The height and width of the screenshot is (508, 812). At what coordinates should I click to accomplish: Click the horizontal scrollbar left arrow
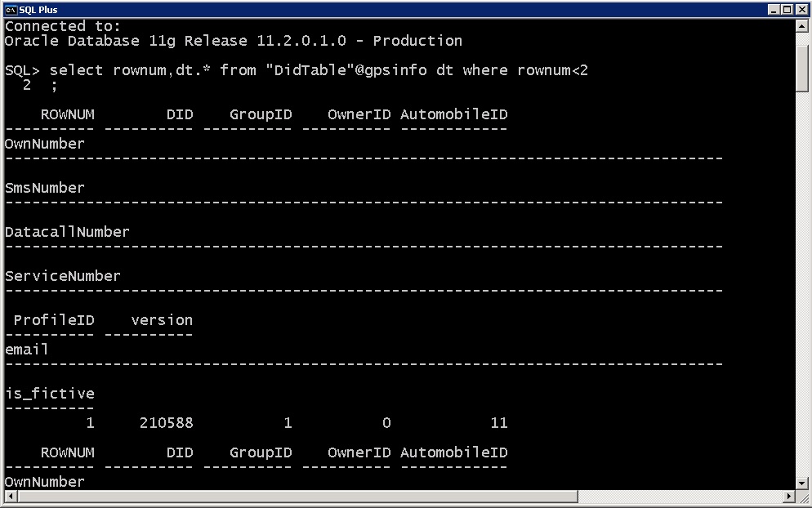coord(11,497)
